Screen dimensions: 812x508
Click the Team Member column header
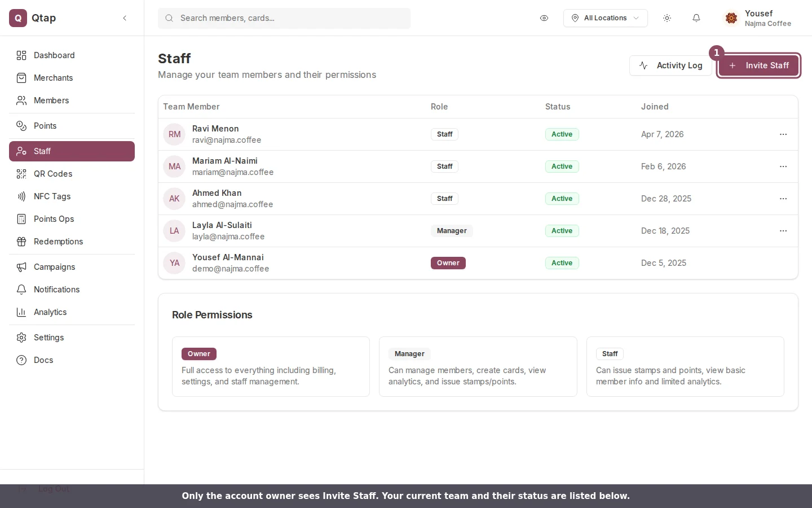click(x=191, y=107)
